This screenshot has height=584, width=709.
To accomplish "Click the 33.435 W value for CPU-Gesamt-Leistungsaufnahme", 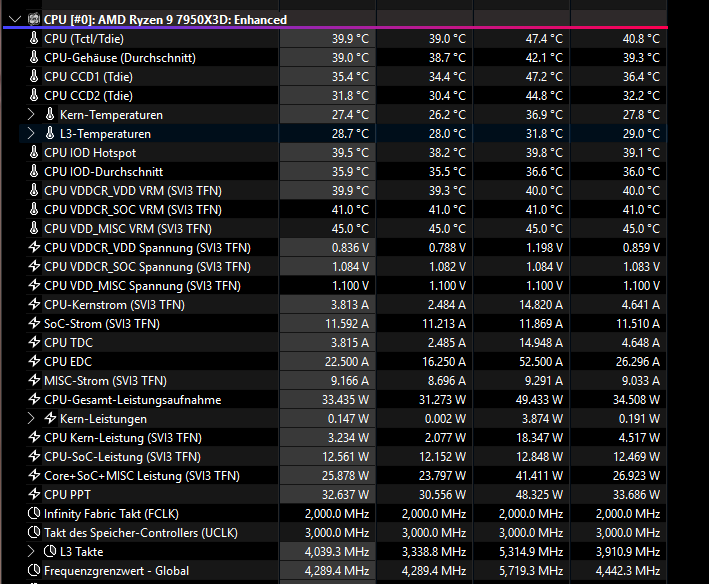I will coord(345,400).
